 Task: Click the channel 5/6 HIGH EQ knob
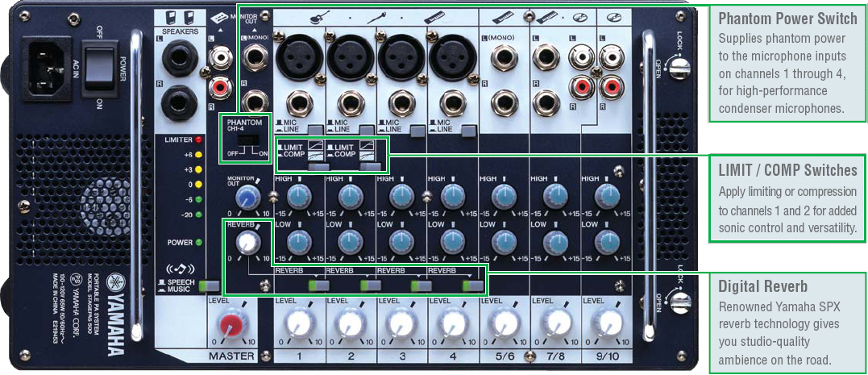[505, 196]
